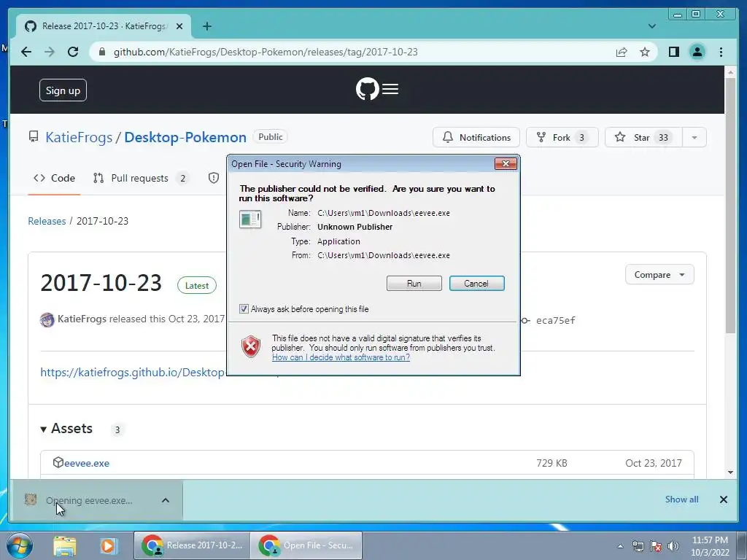This screenshot has height=560, width=747.
Task: Click the red shield warning icon
Action: tap(251, 346)
